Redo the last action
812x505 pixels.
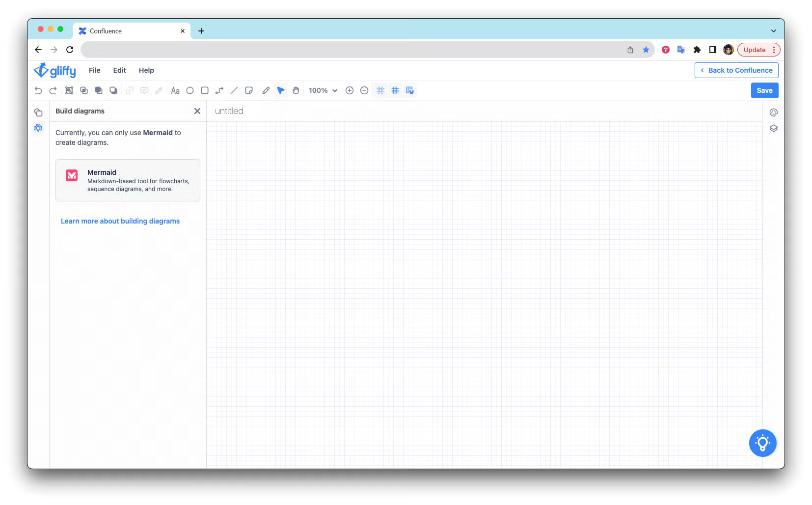click(53, 90)
